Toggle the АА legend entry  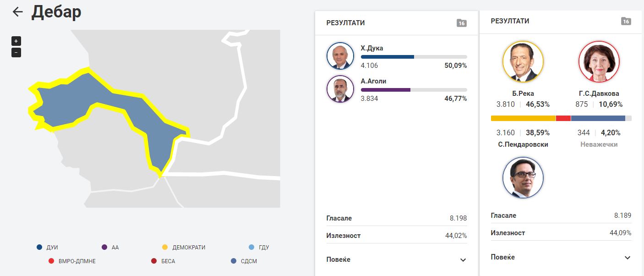[x=110, y=248]
